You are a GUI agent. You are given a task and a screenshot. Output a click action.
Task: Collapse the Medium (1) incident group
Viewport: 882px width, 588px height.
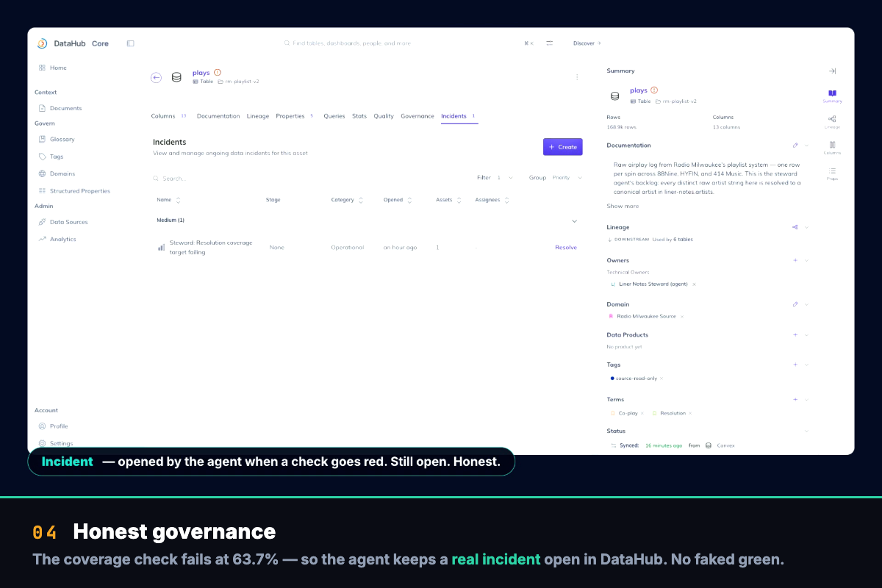[x=575, y=220]
